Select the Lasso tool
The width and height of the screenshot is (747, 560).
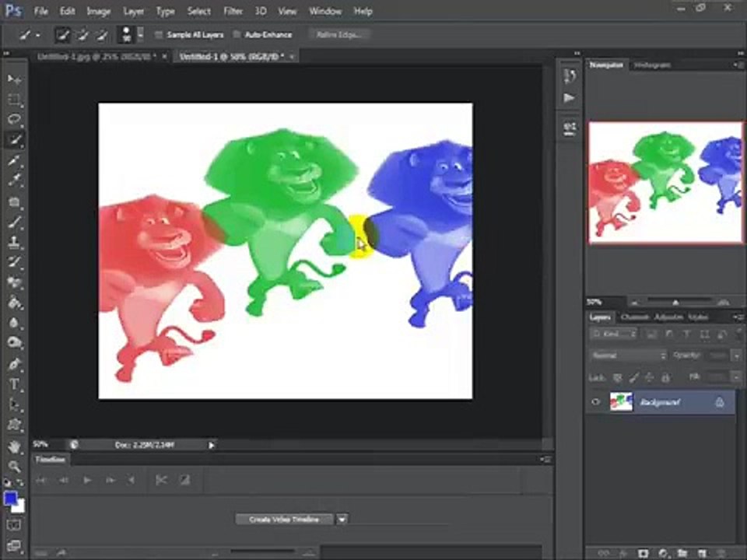(14, 119)
